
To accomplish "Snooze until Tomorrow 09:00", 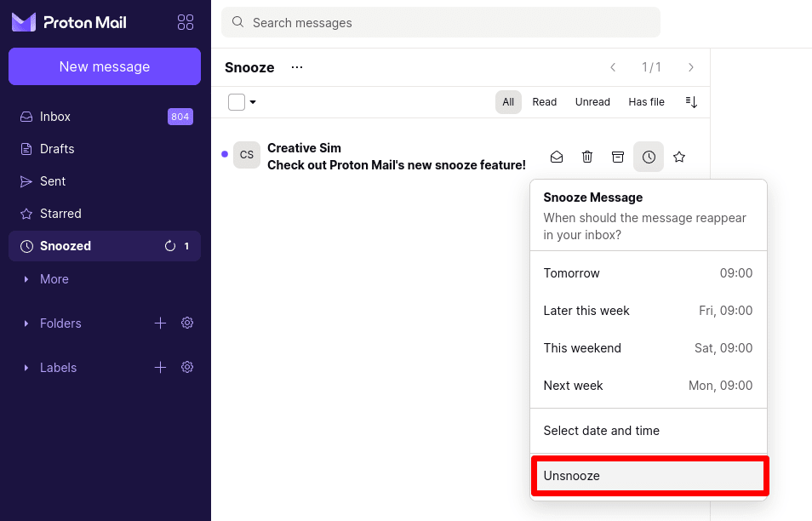I will [649, 273].
